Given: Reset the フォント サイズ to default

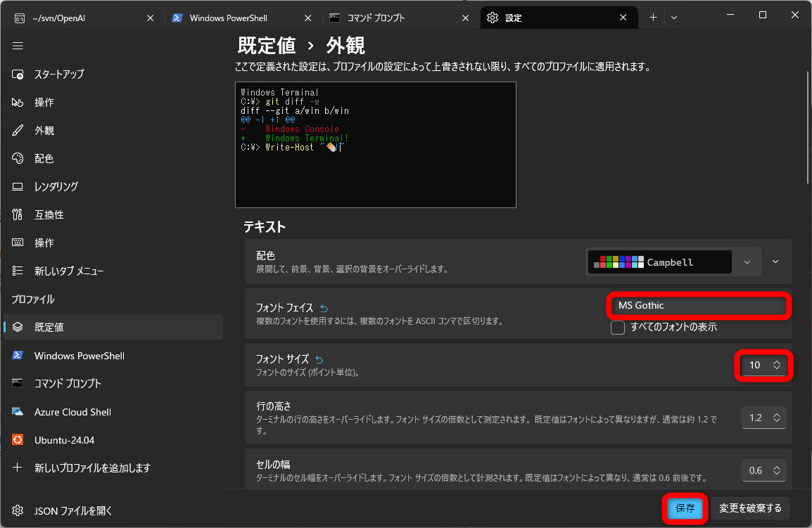Looking at the screenshot, I should (x=318, y=359).
